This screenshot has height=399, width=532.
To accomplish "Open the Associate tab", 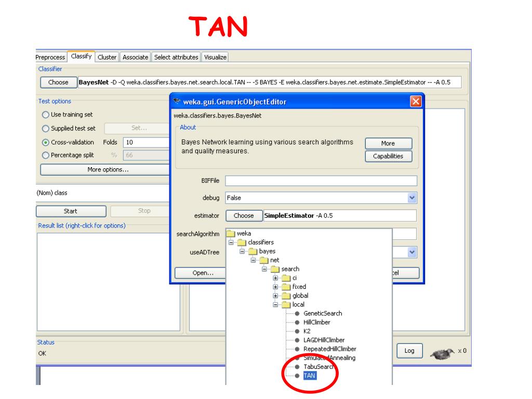I will tap(136, 57).
